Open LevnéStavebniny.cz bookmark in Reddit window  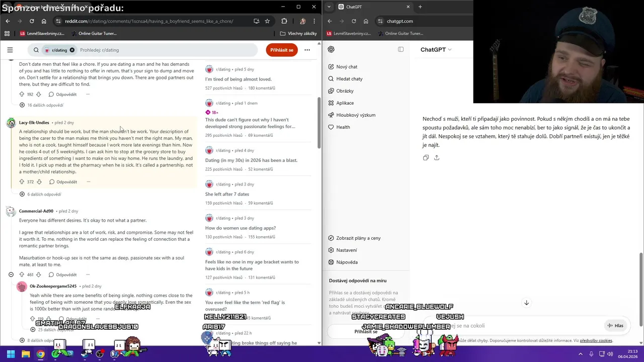pos(42,34)
